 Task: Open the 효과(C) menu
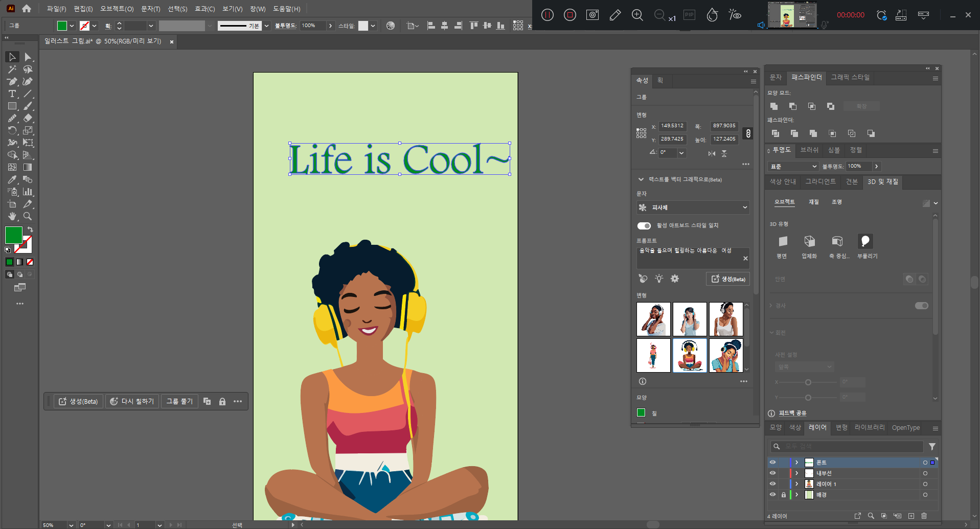(204, 9)
